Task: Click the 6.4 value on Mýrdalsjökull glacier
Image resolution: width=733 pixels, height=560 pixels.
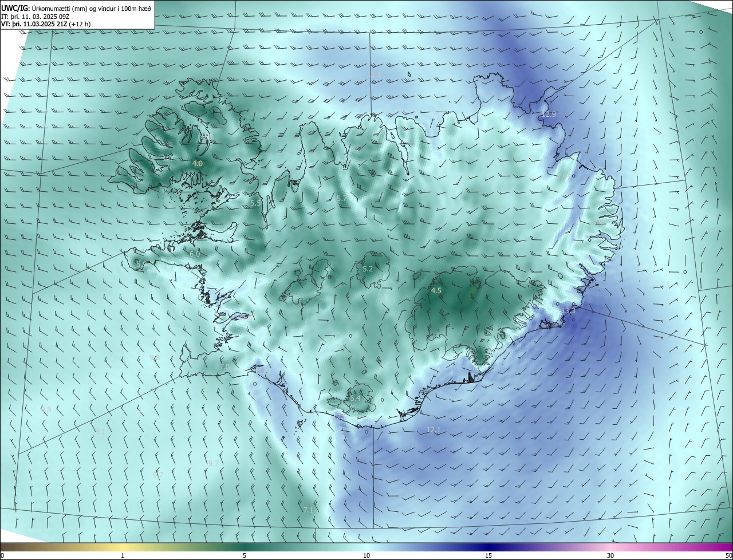Action: click(355, 398)
